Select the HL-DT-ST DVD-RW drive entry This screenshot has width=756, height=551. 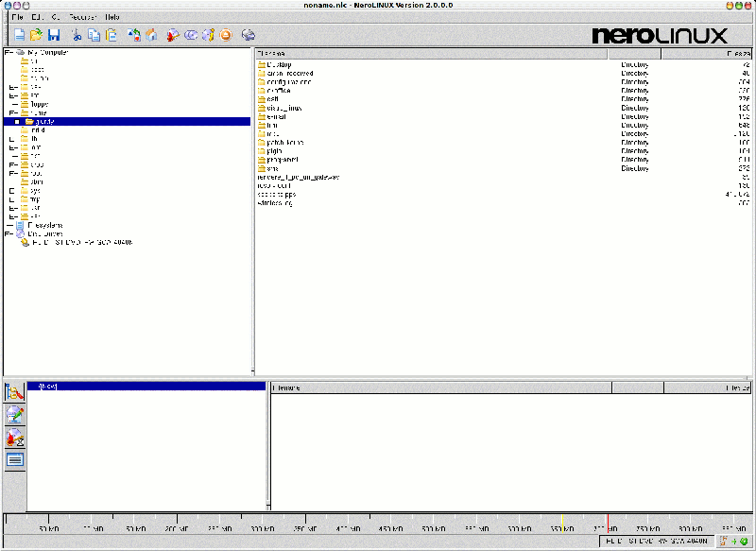(x=82, y=243)
